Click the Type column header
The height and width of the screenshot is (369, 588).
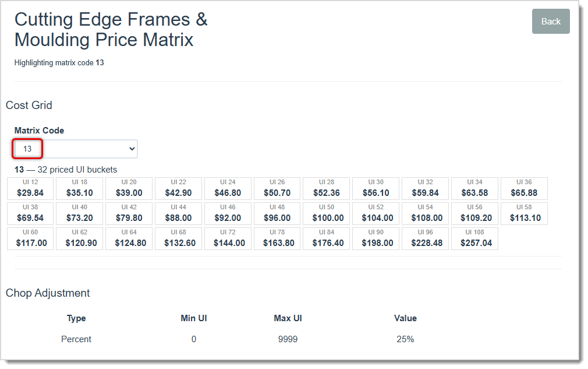point(76,318)
